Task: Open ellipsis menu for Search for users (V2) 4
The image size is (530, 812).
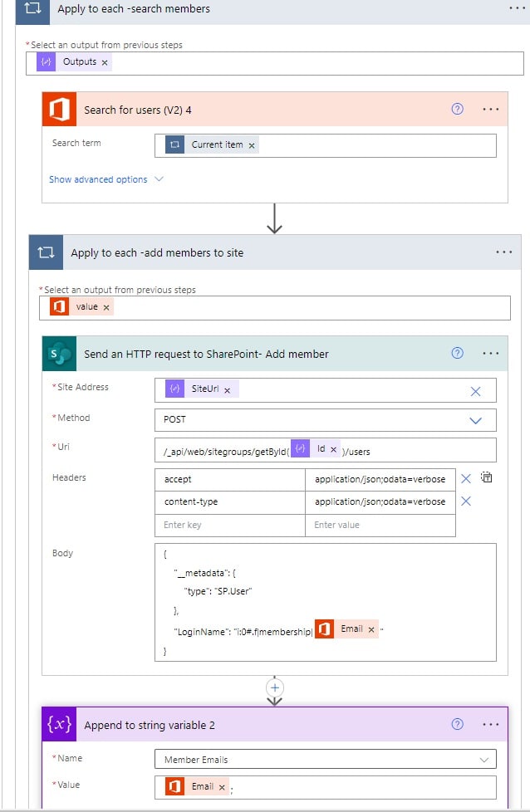Action: 491,110
